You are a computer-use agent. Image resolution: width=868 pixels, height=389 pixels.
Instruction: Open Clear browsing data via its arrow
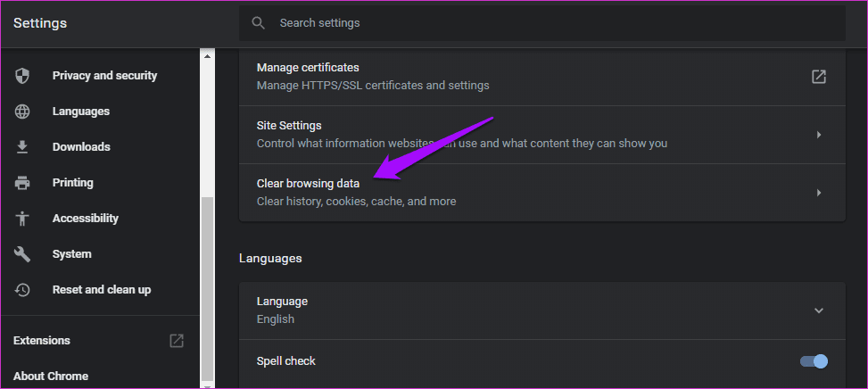[819, 193]
